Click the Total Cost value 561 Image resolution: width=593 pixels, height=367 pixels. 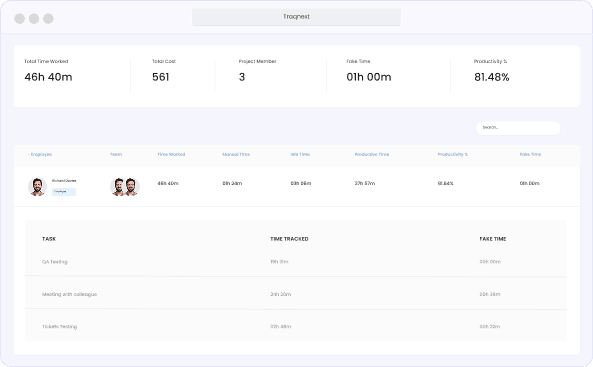[x=160, y=77]
